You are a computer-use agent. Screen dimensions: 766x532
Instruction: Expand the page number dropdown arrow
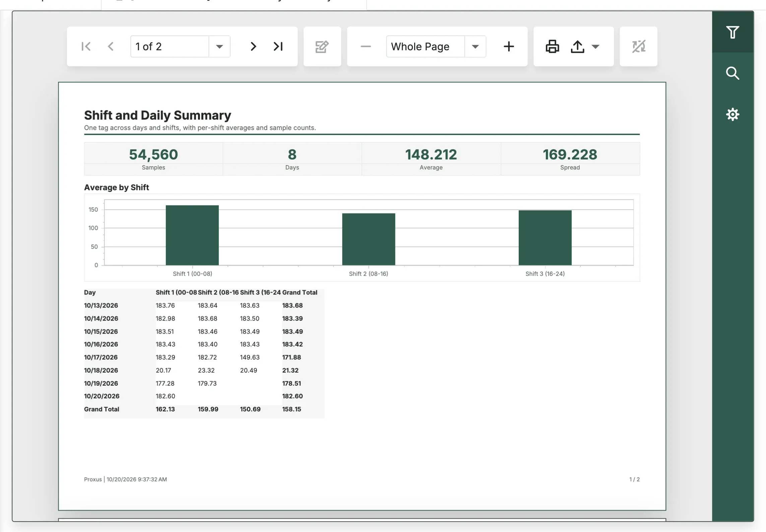[219, 47]
